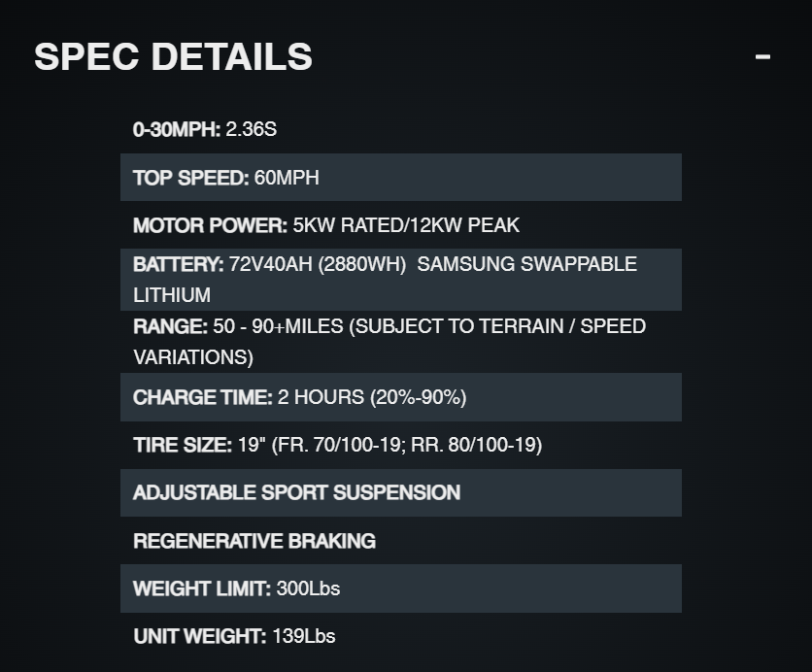The height and width of the screenshot is (672, 812).
Task: Click the SPEC DETAILS heading
Action: tap(173, 57)
